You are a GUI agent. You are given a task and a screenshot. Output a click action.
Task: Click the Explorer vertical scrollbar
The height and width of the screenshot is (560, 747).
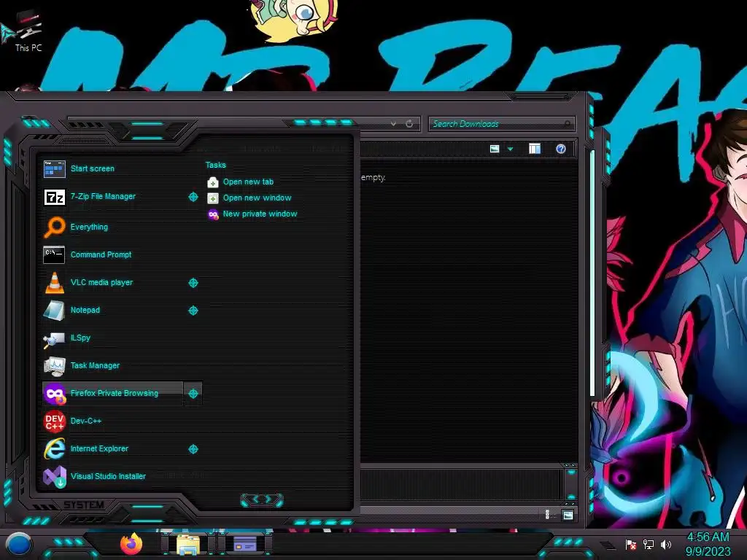tap(592, 274)
